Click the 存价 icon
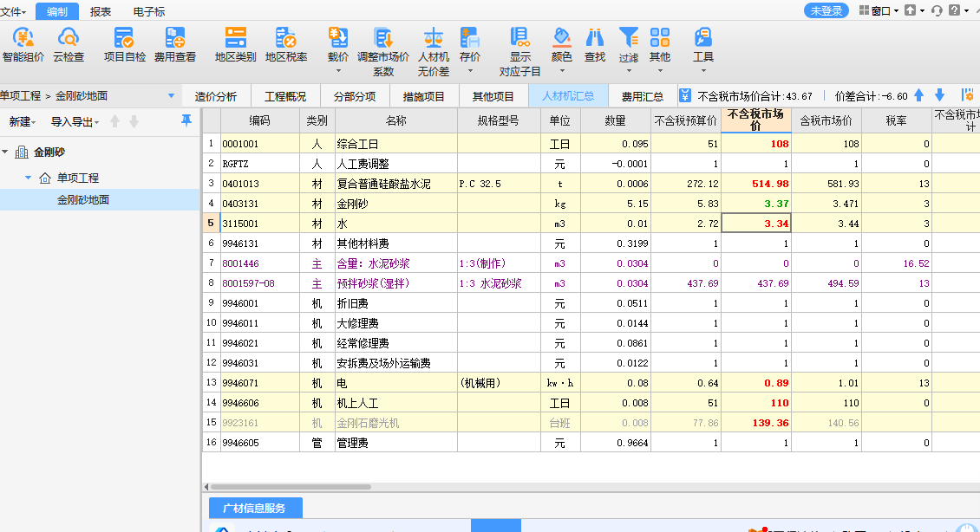Viewport: 980px width, 532px height. (469, 37)
